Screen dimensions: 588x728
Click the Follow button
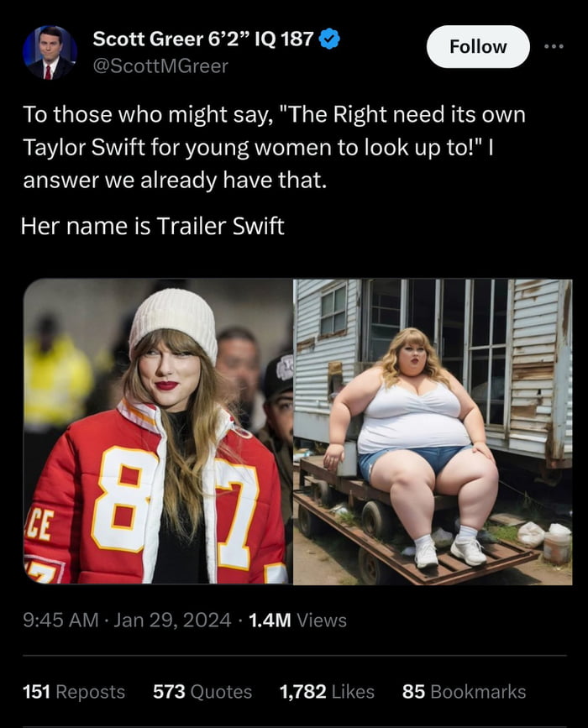pos(478,47)
